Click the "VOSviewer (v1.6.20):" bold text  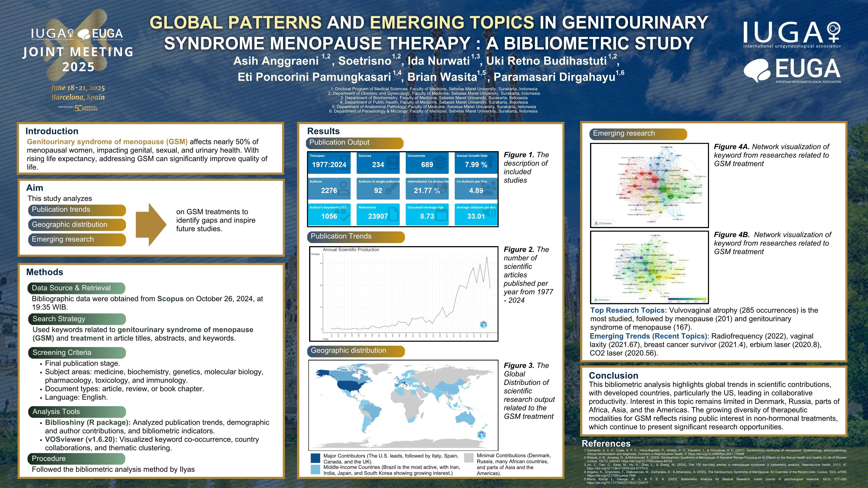[81, 439]
